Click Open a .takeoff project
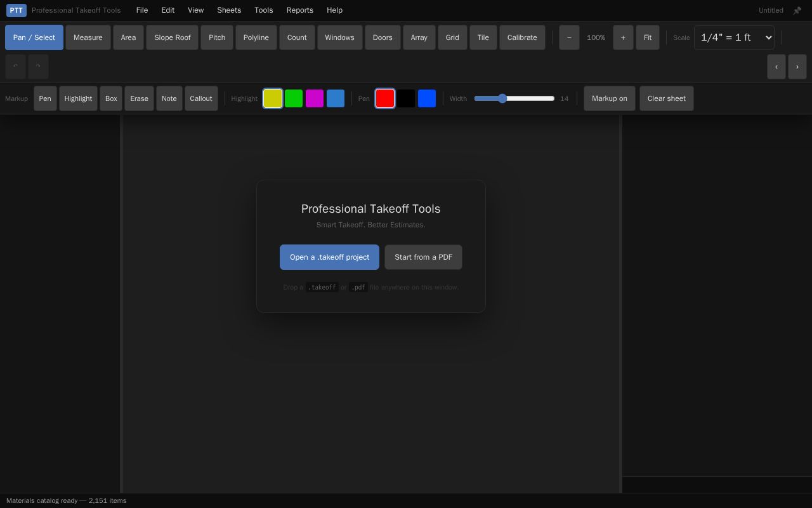The image size is (812, 508). tap(330, 257)
